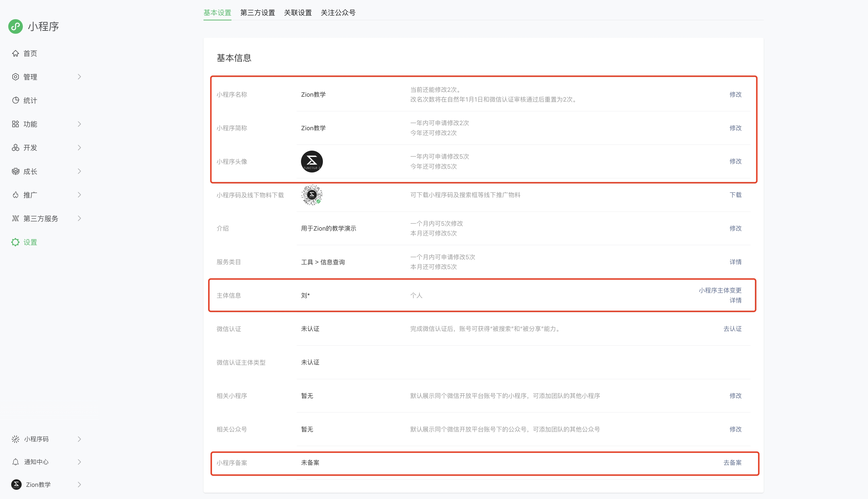The image size is (868, 499).
Task: Click the 用于Zion的教学演示 intro text
Action: tap(328, 228)
